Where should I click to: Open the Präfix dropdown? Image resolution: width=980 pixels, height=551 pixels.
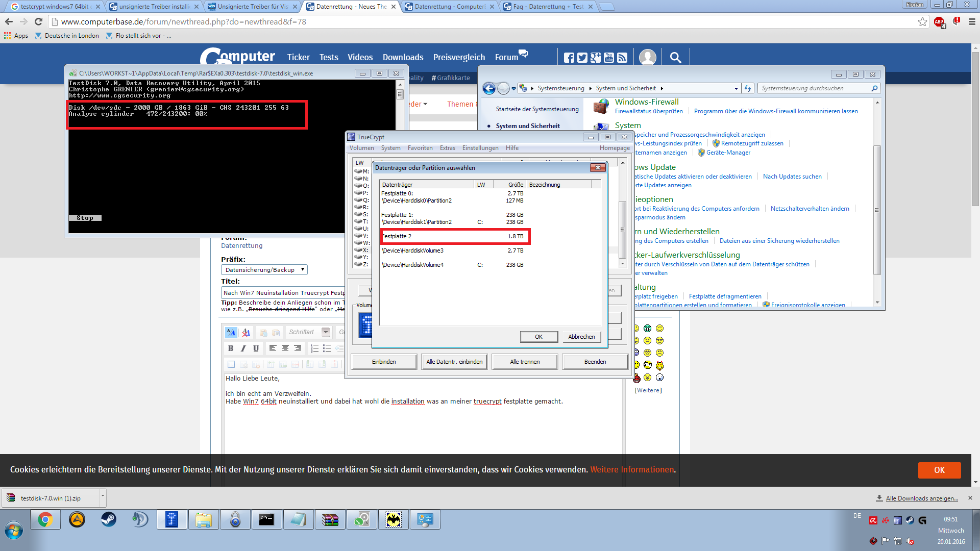pos(264,270)
